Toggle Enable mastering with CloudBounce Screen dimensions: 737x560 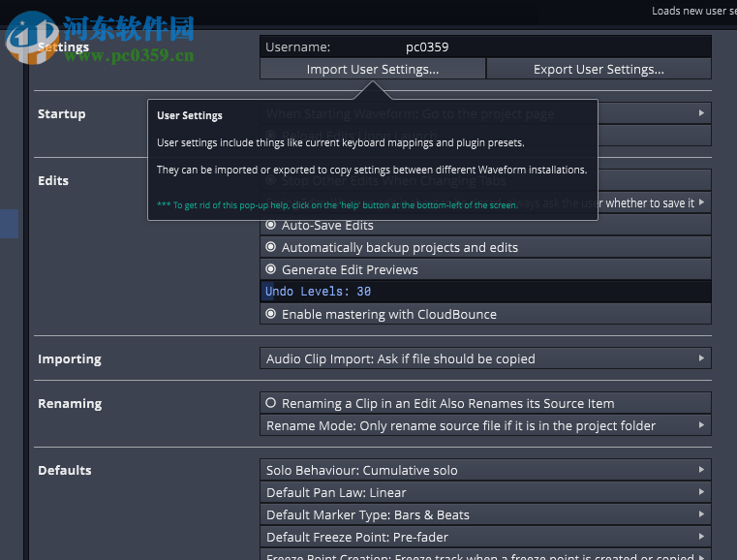(x=485, y=314)
